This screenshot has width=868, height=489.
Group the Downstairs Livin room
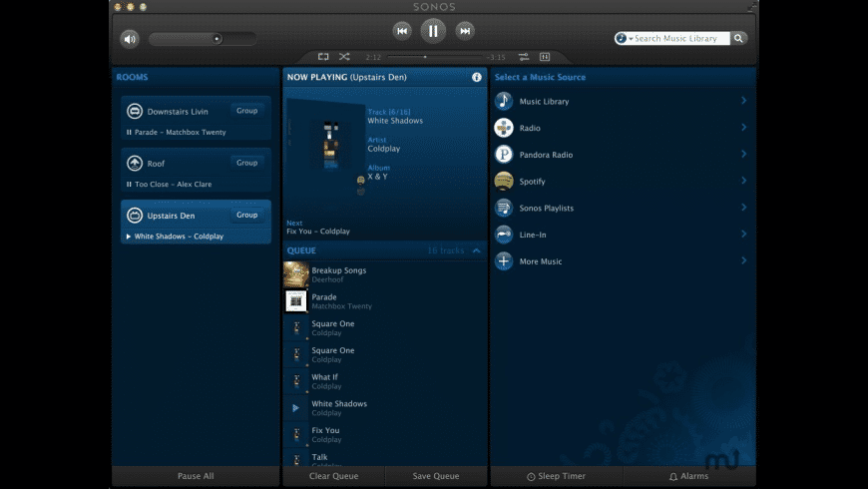click(x=246, y=111)
